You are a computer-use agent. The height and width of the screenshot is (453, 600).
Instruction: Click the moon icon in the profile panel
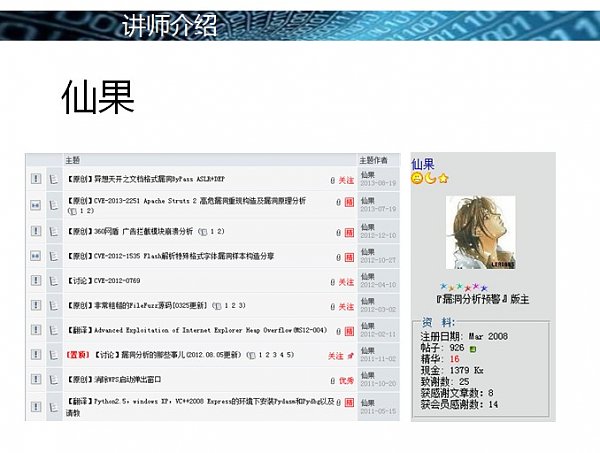(x=430, y=178)
